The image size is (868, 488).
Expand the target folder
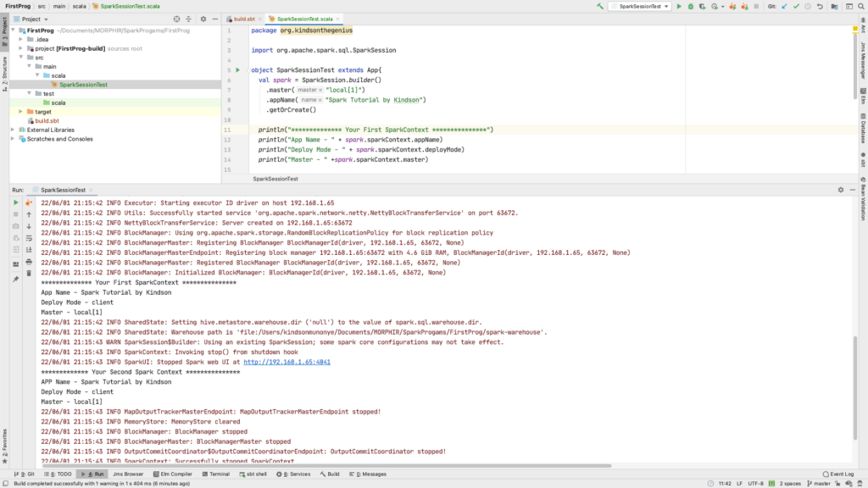(x=21, y=111)
